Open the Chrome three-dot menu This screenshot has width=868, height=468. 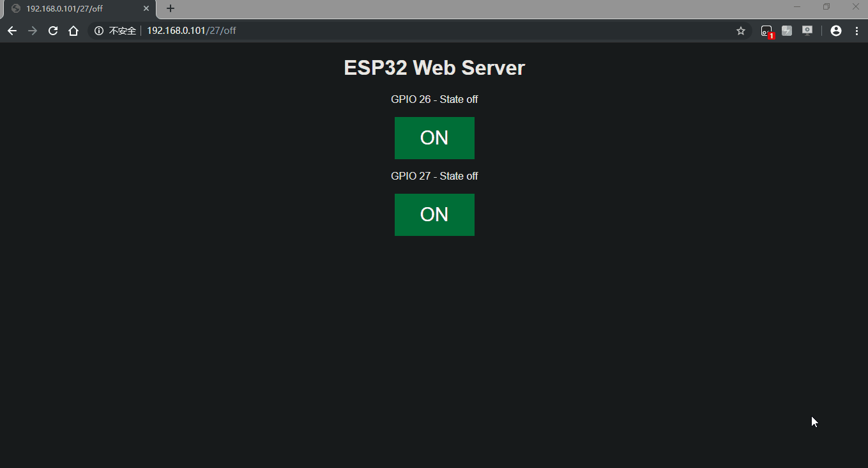coord(857,31)
